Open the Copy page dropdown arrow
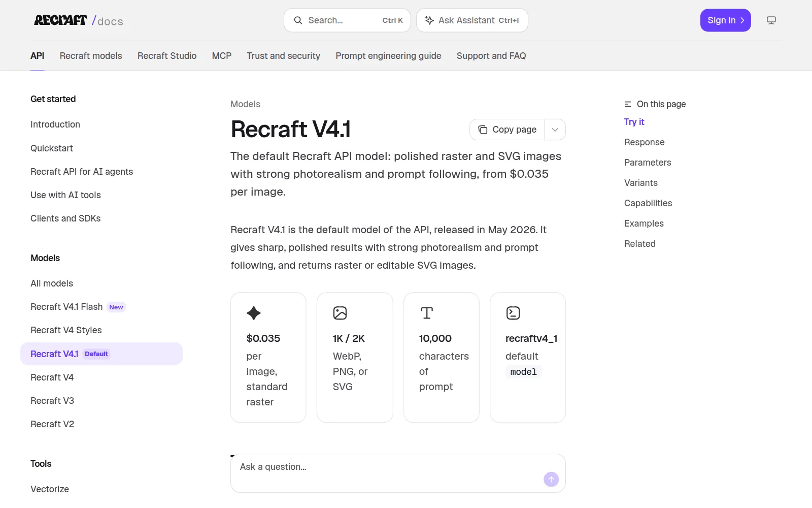This screenshot has width=812, height=508. pos(555,130)
